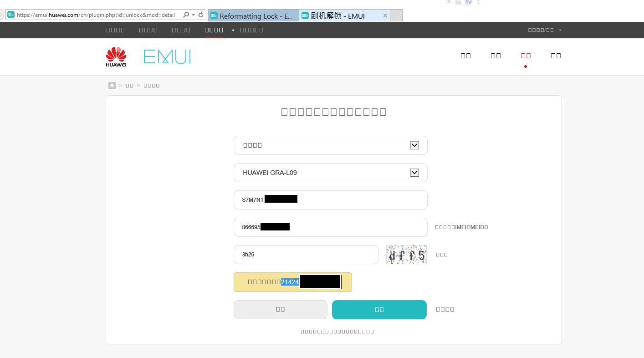Click the DE input language indicator
Image resolution: width=644 pixels, height=358 pixels.
click(x=449, y=2)
